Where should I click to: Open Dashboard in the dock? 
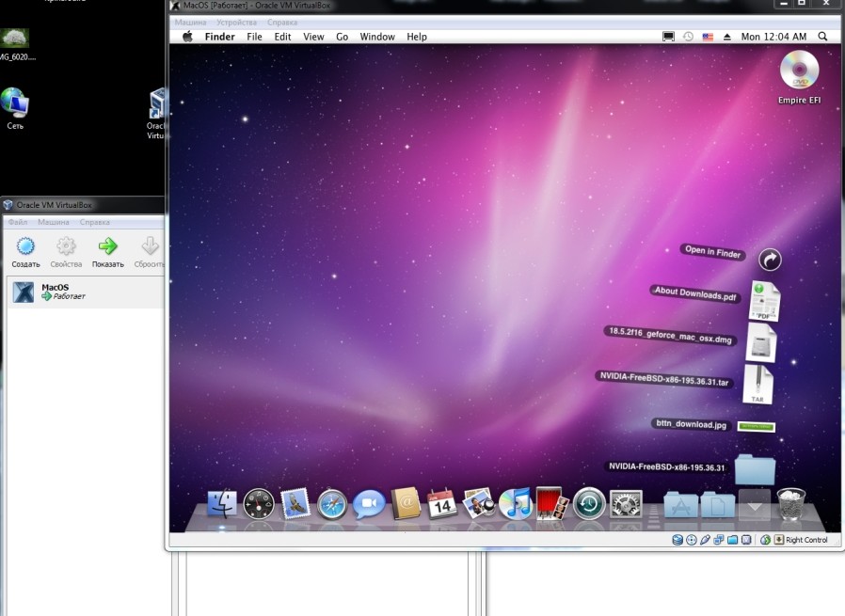[x=259, y=504]
